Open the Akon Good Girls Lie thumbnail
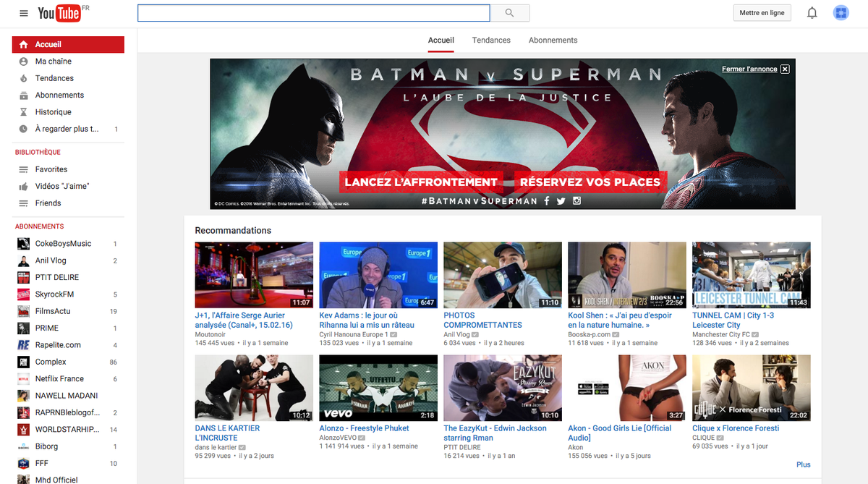The image size is (868, 484). 627,388
